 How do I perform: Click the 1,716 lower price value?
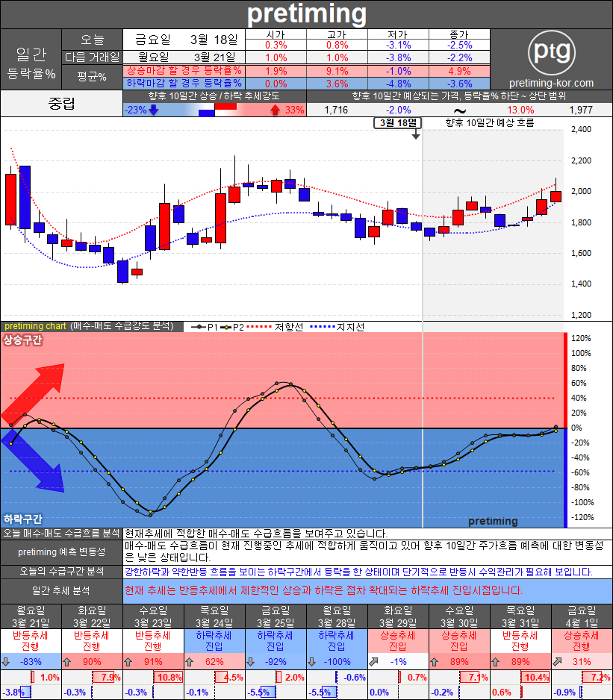pos(336,110)
